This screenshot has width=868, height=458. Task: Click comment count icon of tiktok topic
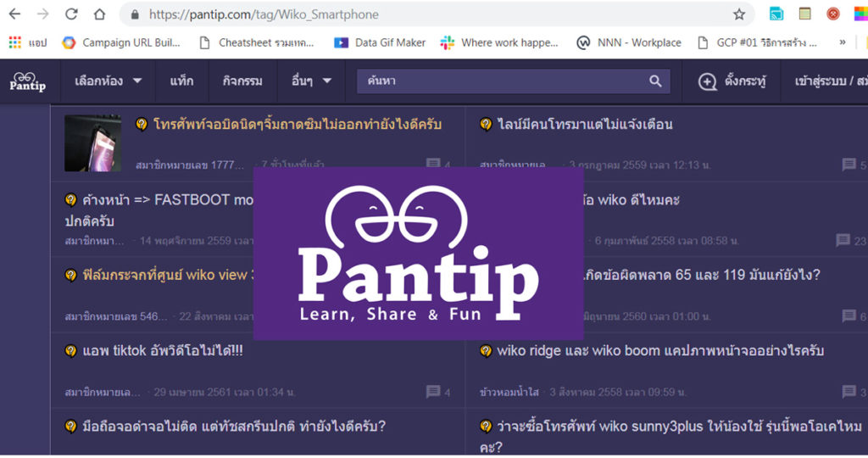433,392
